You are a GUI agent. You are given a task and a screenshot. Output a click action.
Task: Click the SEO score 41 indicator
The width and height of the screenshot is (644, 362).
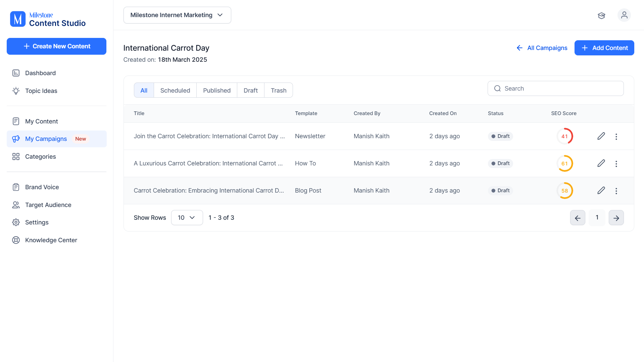565,136
